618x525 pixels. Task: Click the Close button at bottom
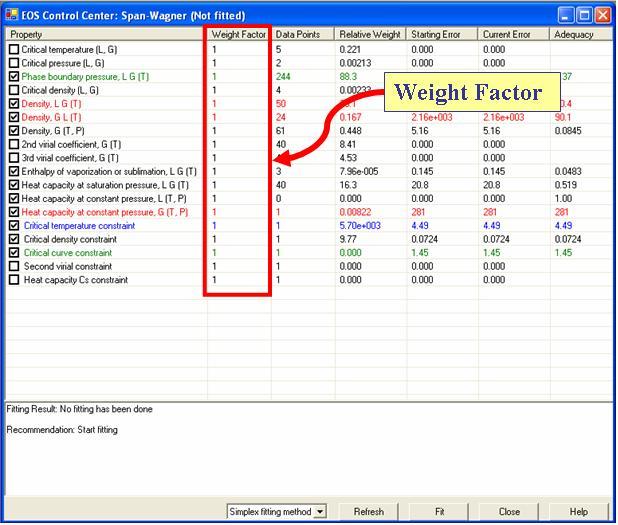click(509, 512)
